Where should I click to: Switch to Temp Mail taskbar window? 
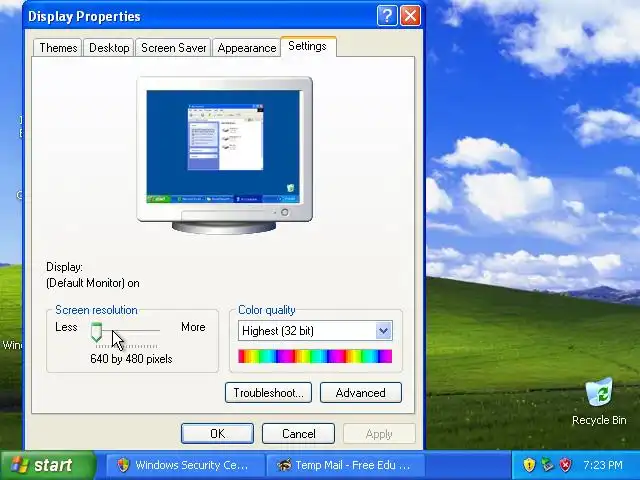[x=345, y=465]
